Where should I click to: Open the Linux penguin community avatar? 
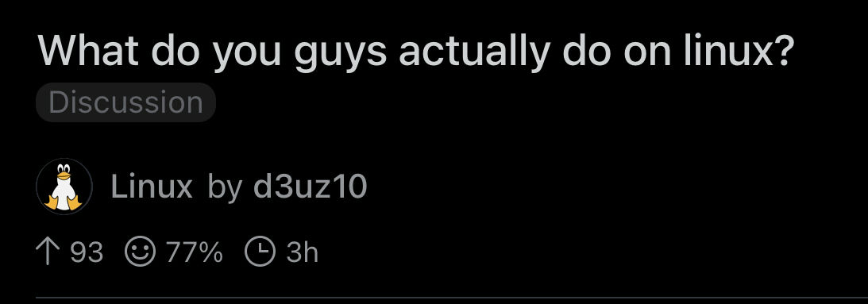(64, 187)
